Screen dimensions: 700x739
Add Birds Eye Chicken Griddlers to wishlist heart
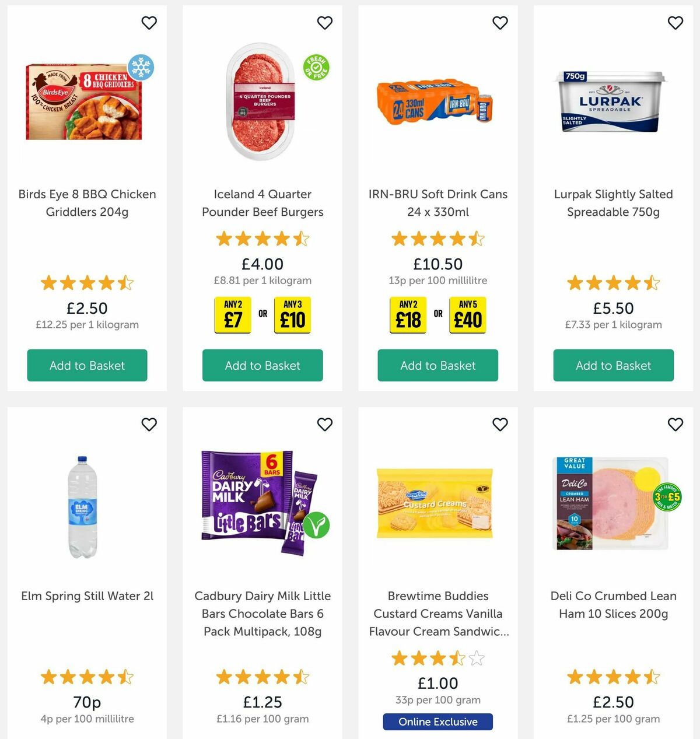149,23
